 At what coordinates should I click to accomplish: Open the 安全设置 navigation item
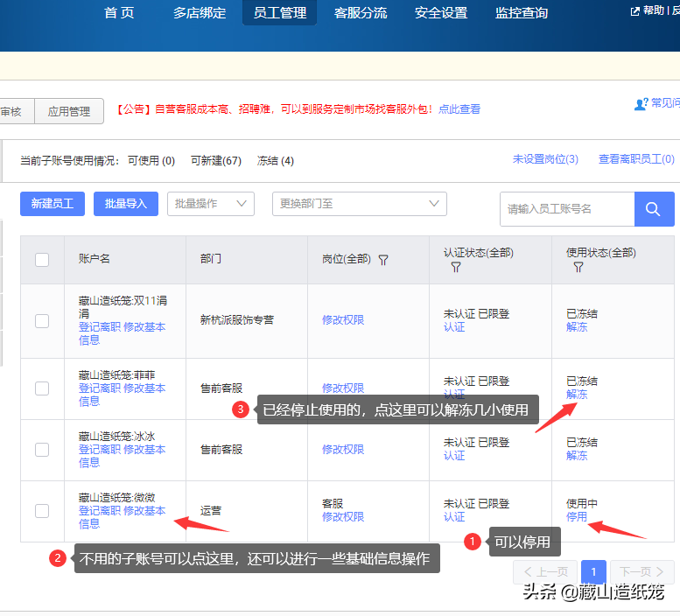441,12
